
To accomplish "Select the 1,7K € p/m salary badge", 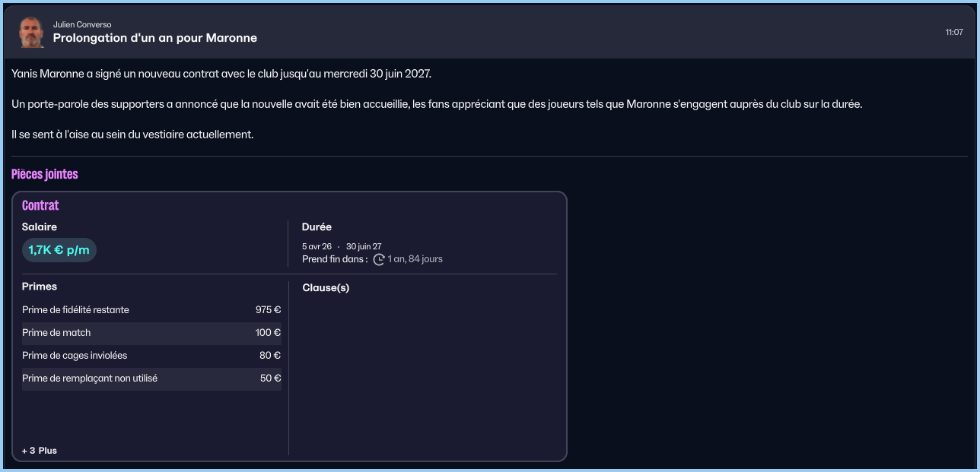I will [x=59, y=249].
